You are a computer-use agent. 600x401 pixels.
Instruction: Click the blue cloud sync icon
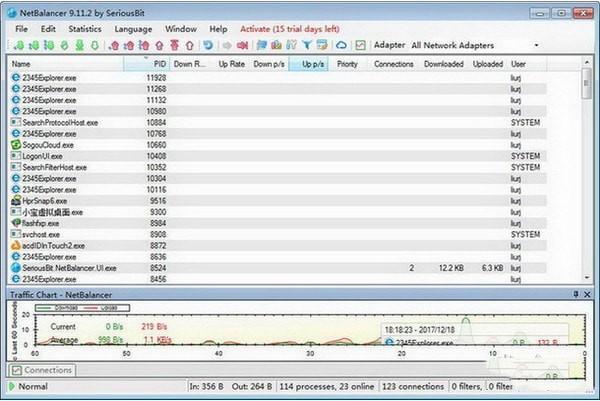click(x=341, y=45)
